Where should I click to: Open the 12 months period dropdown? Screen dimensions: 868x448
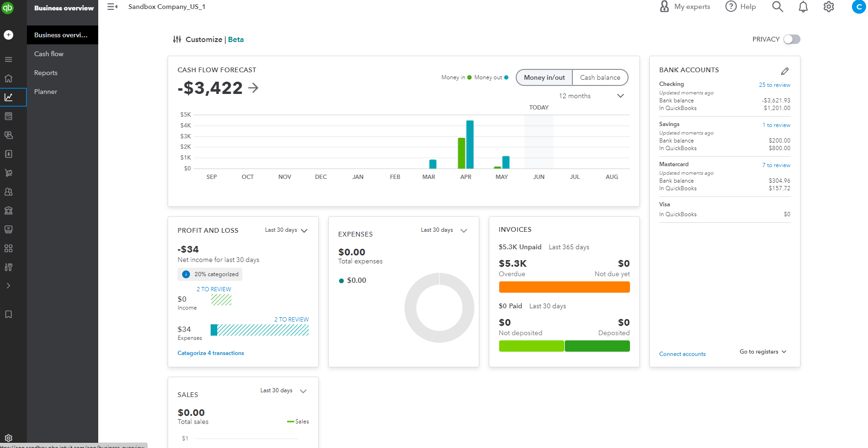[x=591, y=96]
